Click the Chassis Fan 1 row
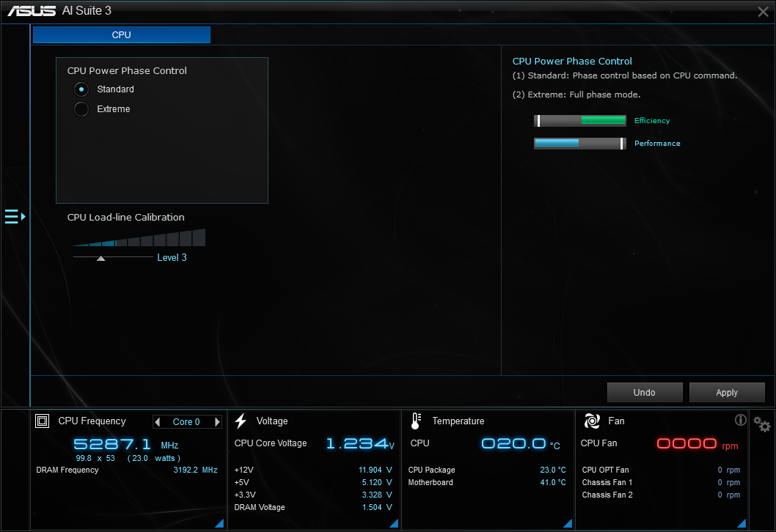Image resolution: width=776 pixels, height=532 pixels. (x=661, y=482)
